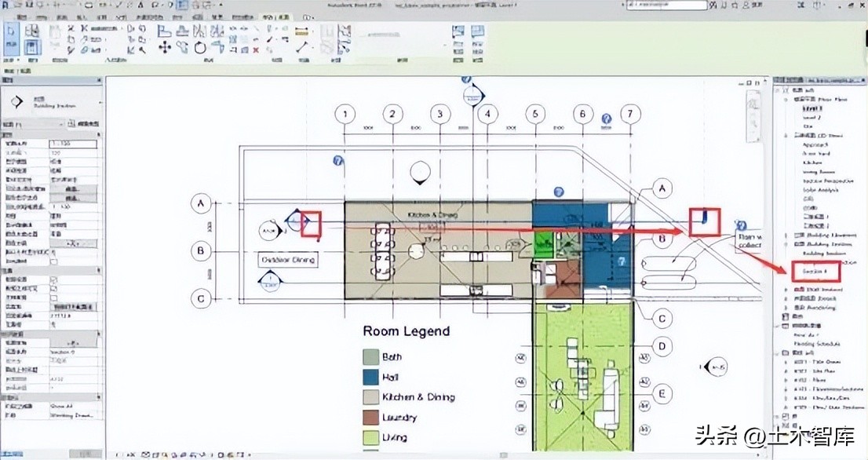Click the diagonal line tool below the dimension icon

coord(301,48)
